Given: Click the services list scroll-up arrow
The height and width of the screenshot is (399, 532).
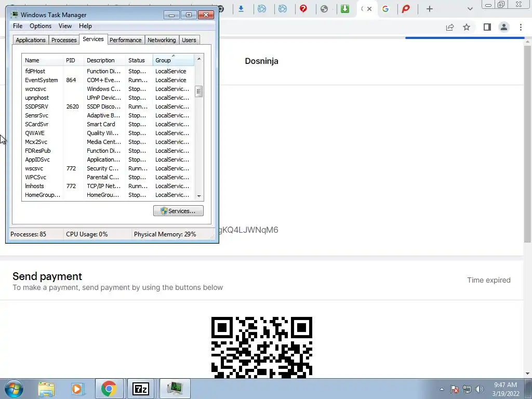Looking at the screenshot, I should [199, 59].
